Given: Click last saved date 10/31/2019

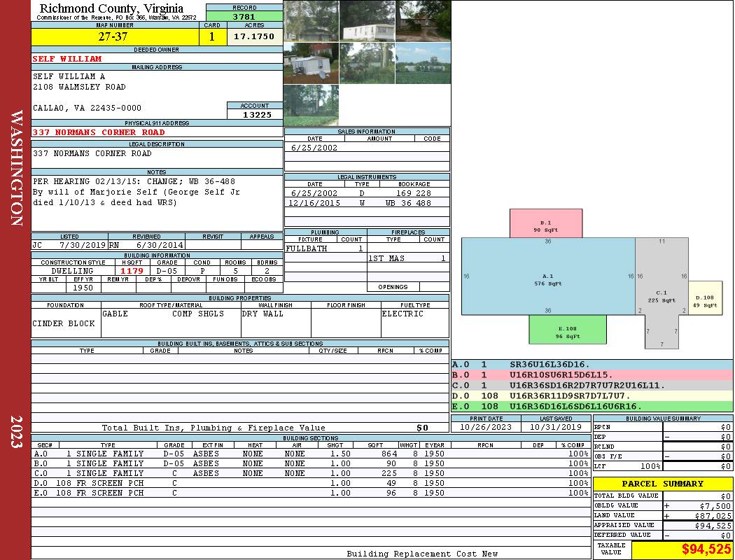Looking at the screenshot, I should [556, 428].
